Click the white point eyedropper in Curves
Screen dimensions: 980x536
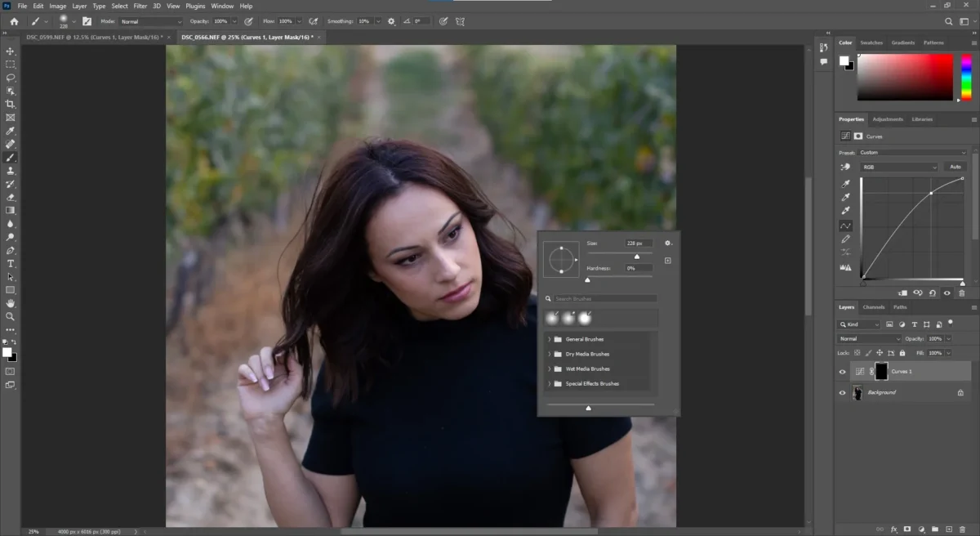(x=846, y=211)
